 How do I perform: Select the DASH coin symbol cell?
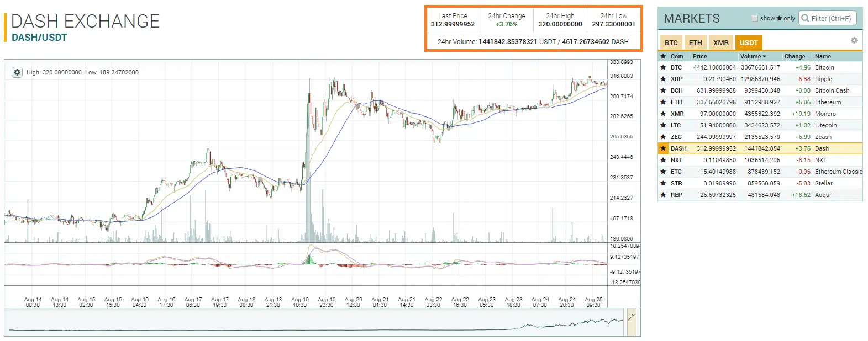(x=678, y=148)
